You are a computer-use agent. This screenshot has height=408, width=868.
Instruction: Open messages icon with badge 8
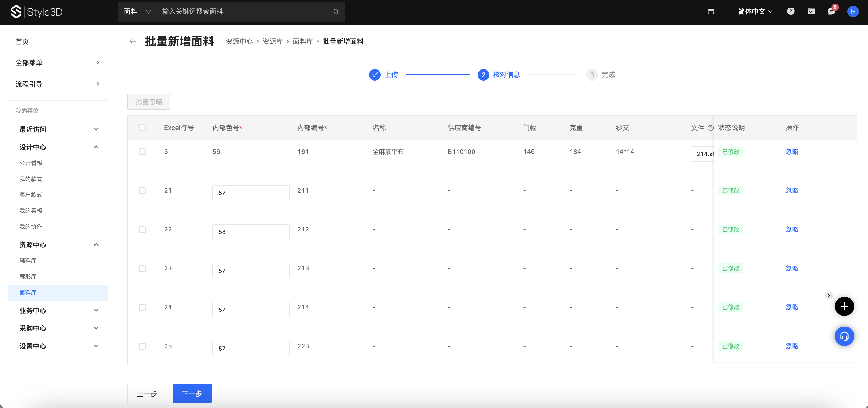(x=831, y=11)
